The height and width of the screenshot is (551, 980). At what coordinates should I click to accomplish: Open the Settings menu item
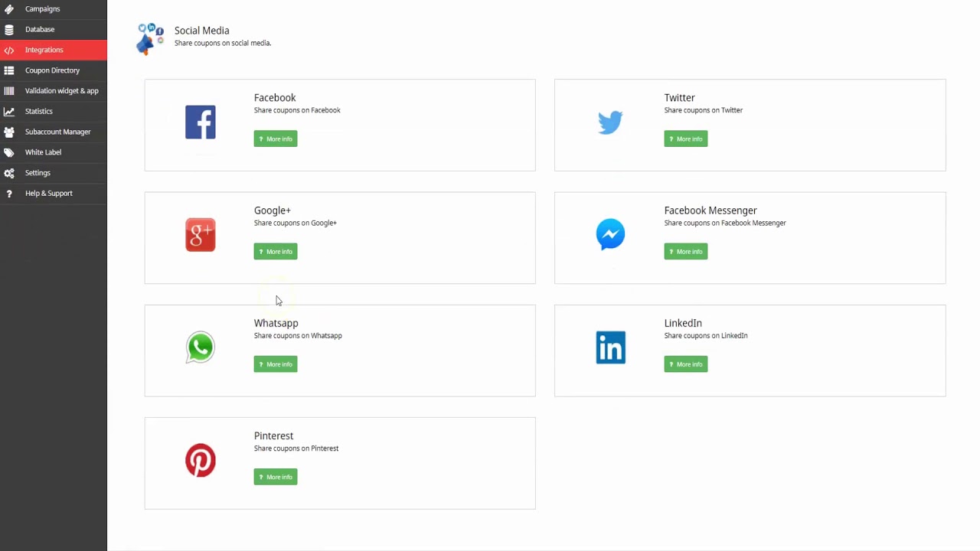[x=54, y=173]
